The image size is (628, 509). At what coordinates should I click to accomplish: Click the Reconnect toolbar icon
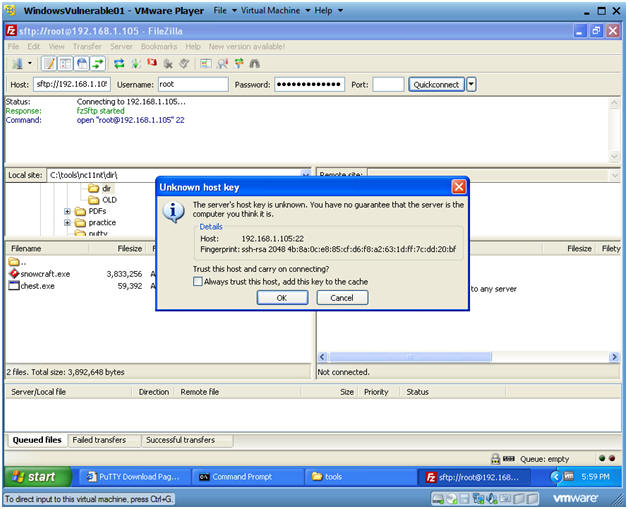pos(184,64)
